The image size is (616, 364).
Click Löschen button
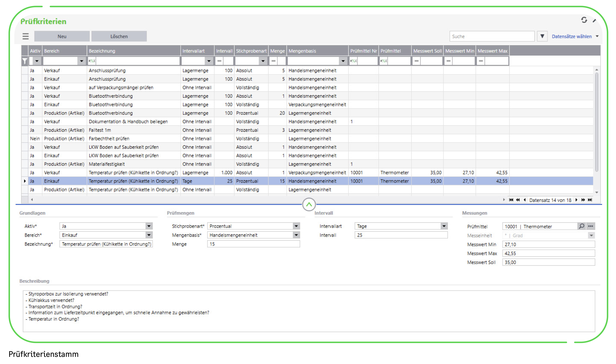[x=119, y=36]
